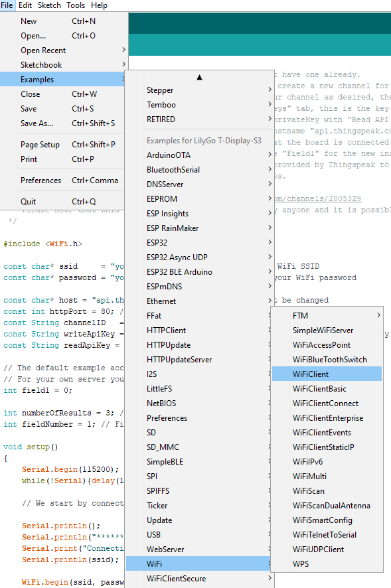Expand the Stepper examples submenu
The image size is (391, 588).
coord(199,90)
